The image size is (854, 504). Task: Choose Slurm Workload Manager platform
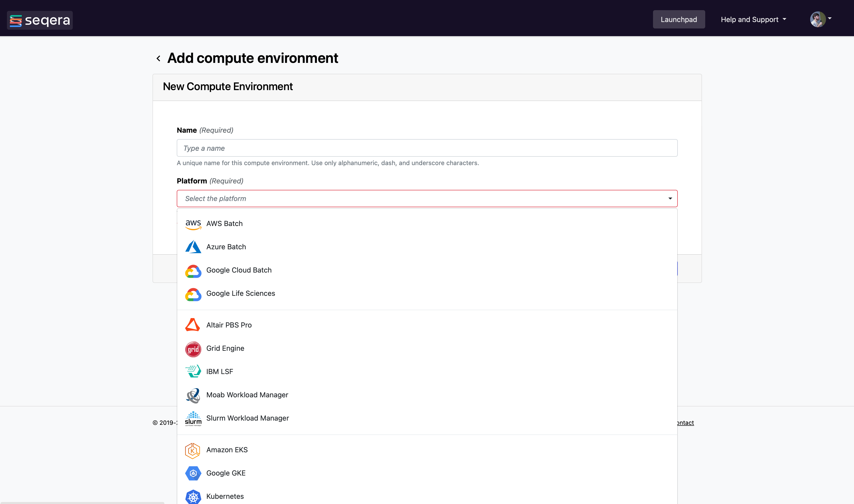(247, 418)
